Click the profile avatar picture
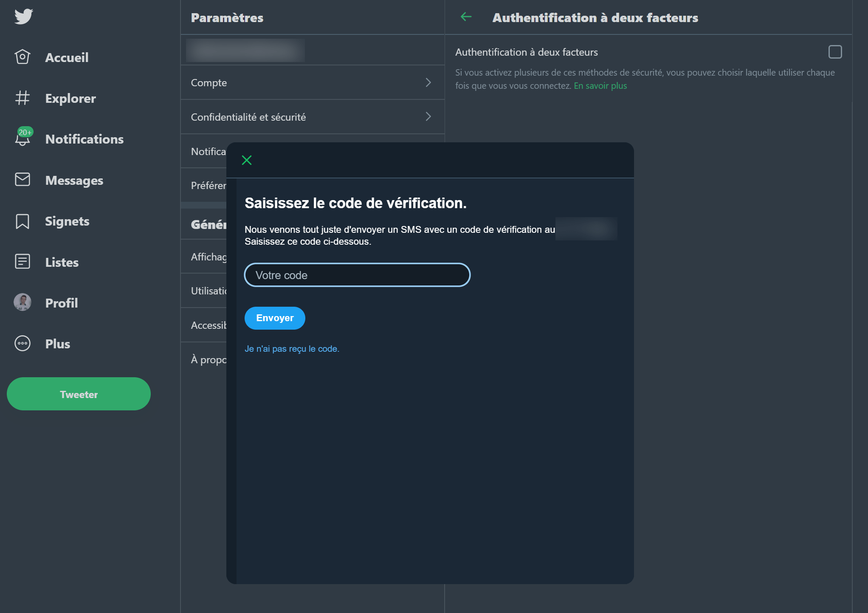 [23, 302]
